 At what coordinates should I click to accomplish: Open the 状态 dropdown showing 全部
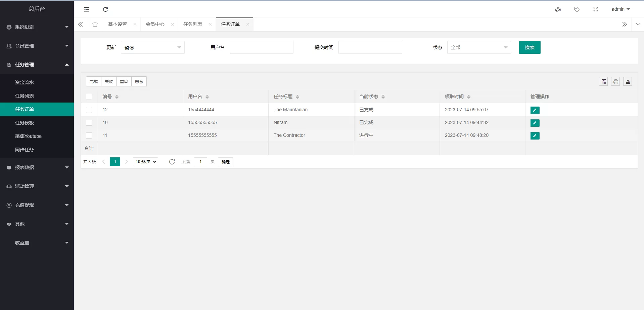[478, 47]
